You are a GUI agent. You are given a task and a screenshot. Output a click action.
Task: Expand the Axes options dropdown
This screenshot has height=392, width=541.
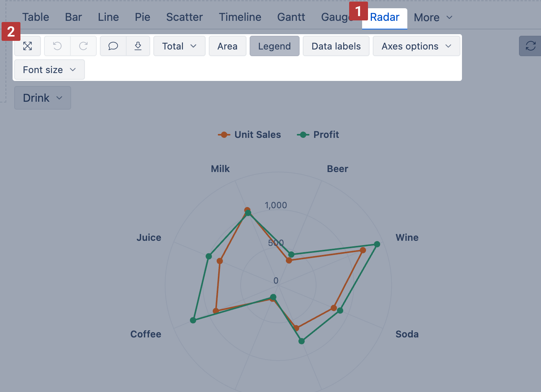click(x=416, y=46)
